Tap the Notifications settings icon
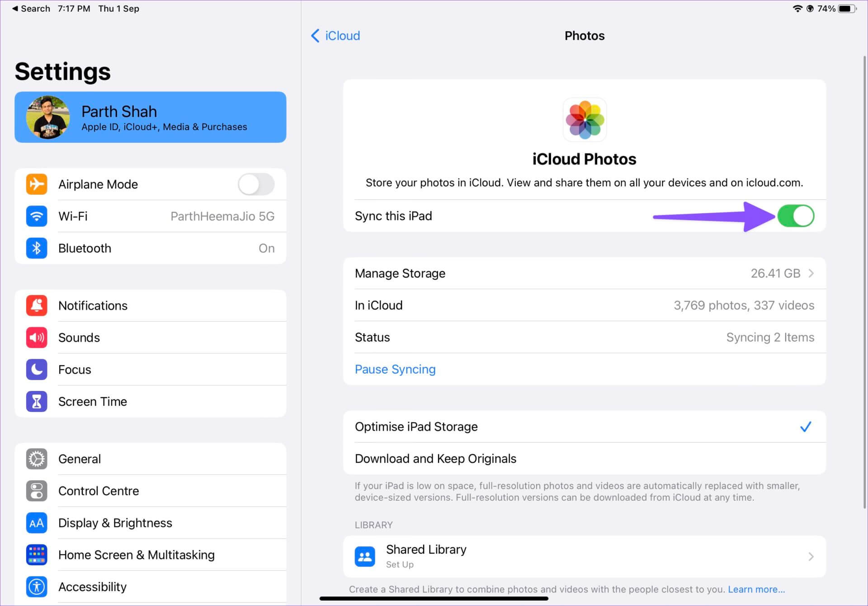Image resolution: width=868 pixels, height=606 pixels. pyautogui.click(x=36, y=305)
